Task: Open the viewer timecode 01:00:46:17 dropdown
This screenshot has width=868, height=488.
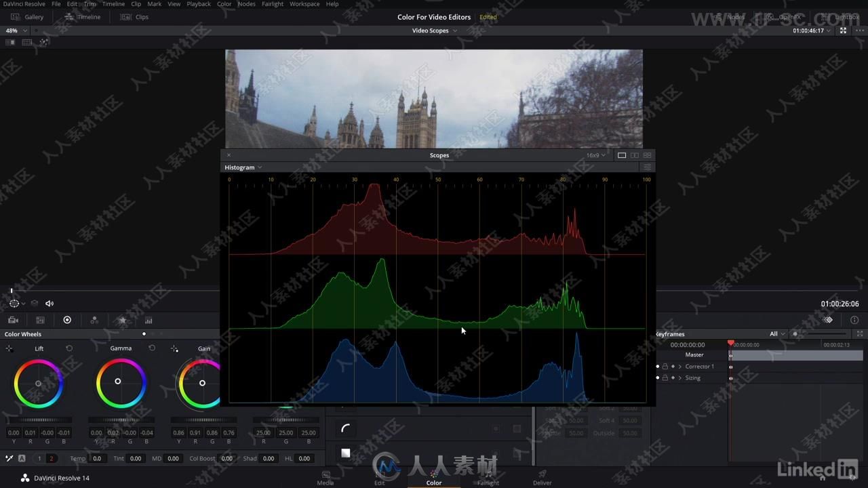Action: click(812, 30)
